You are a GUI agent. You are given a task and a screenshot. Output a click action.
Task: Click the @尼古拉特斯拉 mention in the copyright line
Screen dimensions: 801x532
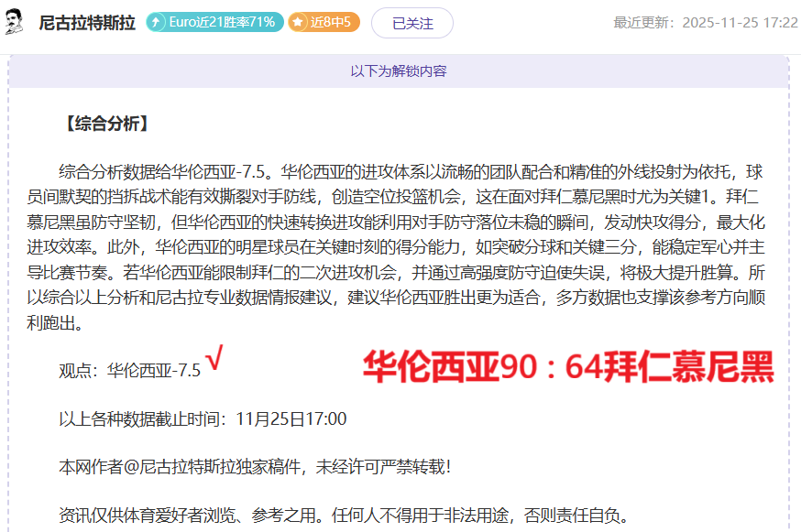[x=173, y=467]
